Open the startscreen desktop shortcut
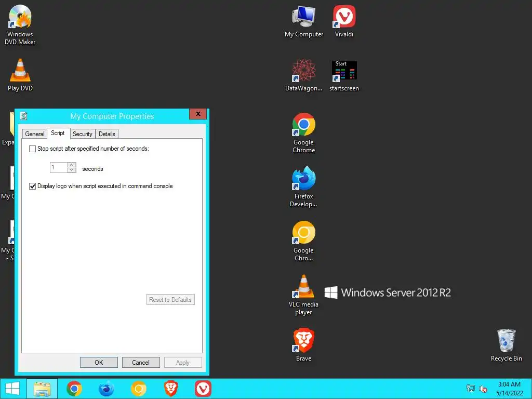This screenshot has height=399, width=532. [344, 75]
